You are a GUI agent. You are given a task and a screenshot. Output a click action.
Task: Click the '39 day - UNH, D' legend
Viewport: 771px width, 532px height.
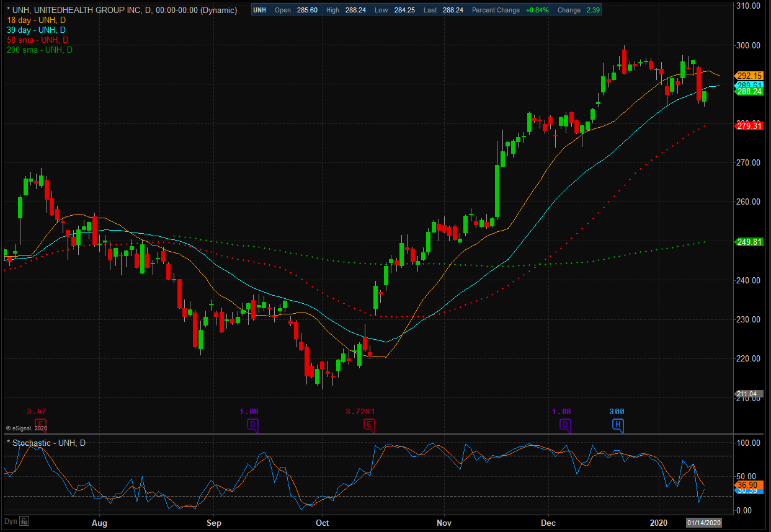[x=36, y=30]
